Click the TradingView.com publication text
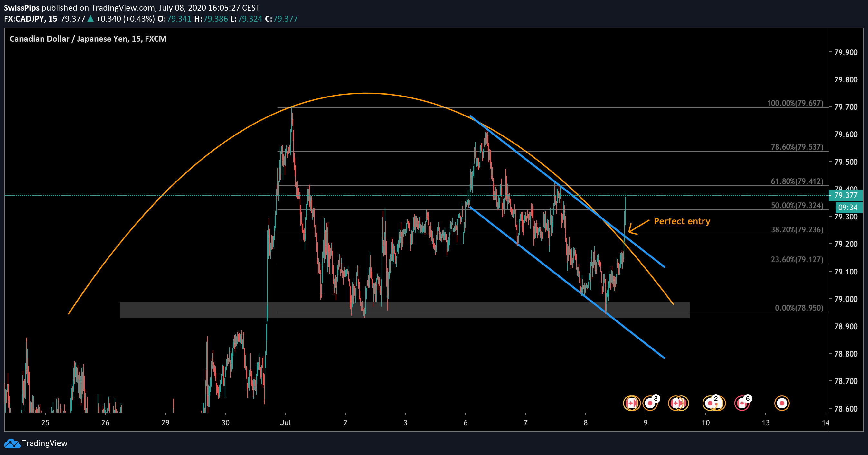Screen dimensions: 868x455 click(123, 8)
